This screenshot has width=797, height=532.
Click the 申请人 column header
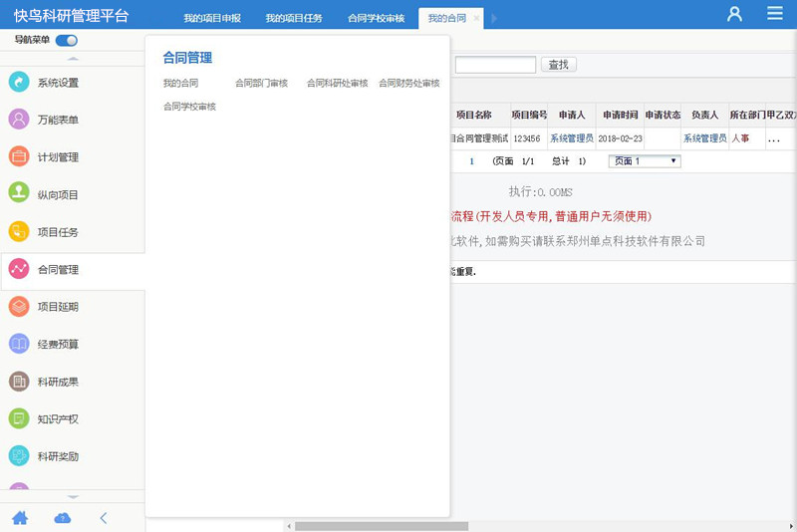(x=572, y=115)
